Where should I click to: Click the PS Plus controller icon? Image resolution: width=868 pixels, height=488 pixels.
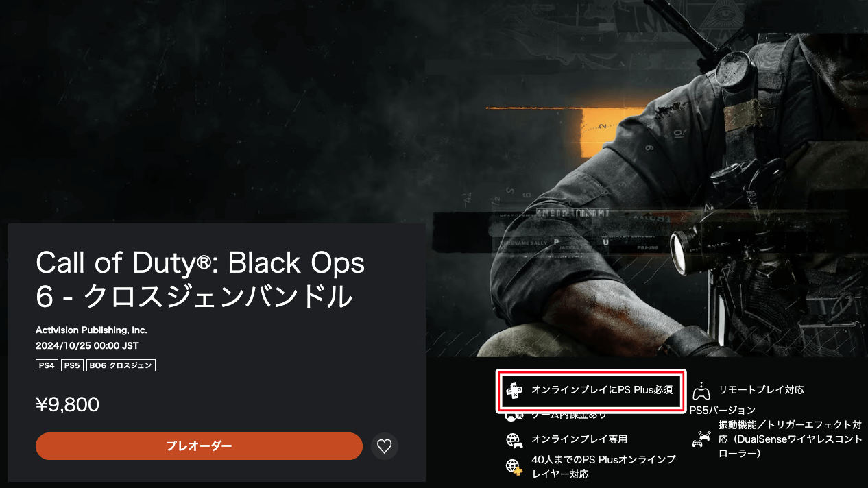click(514, 391)
